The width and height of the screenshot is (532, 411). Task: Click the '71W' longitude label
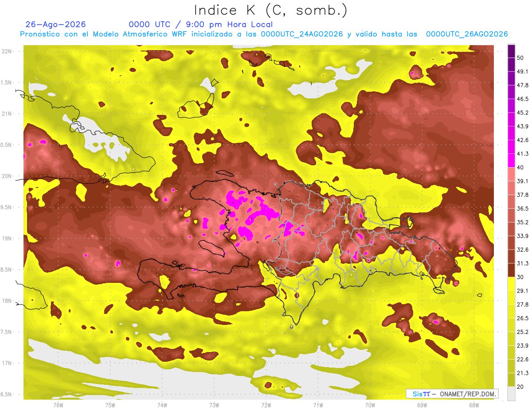coord(318,405)
